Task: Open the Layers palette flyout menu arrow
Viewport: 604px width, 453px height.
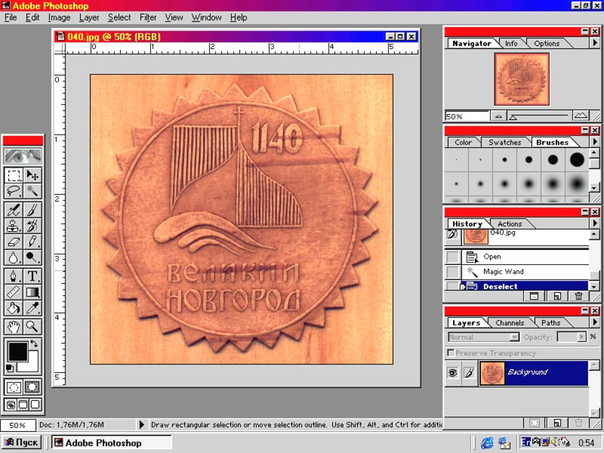Action: point(595,322)
